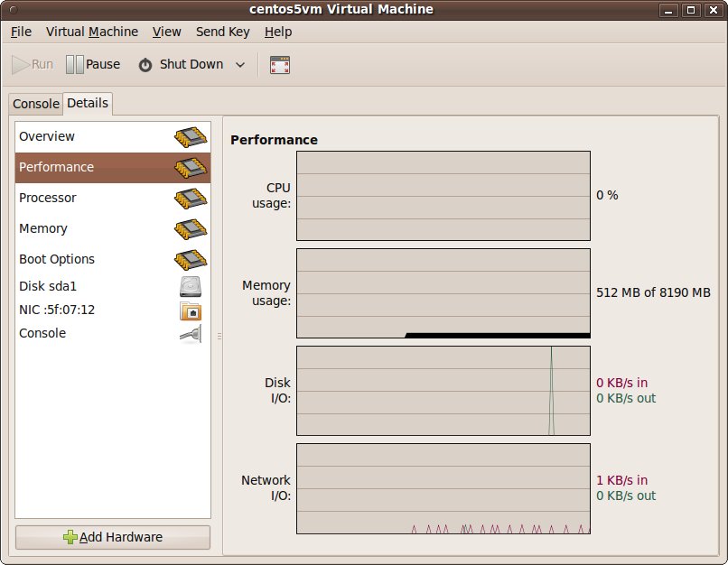728x565 pixels.
Task: Expand the Shut Down dropdown arrow
Action: 240,65
